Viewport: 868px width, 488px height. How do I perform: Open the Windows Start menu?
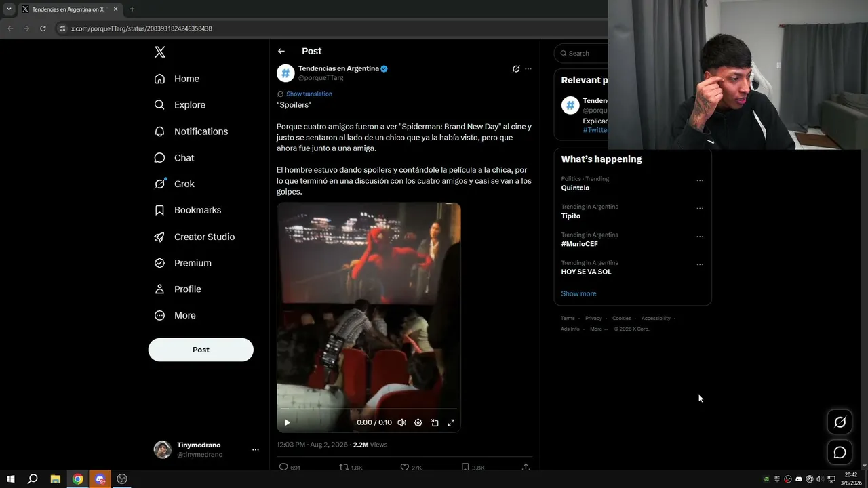pos(10,479)
